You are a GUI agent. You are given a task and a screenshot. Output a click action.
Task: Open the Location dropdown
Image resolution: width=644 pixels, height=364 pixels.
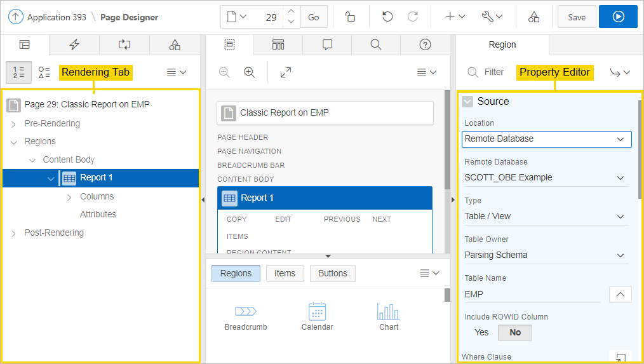(546, 139)
